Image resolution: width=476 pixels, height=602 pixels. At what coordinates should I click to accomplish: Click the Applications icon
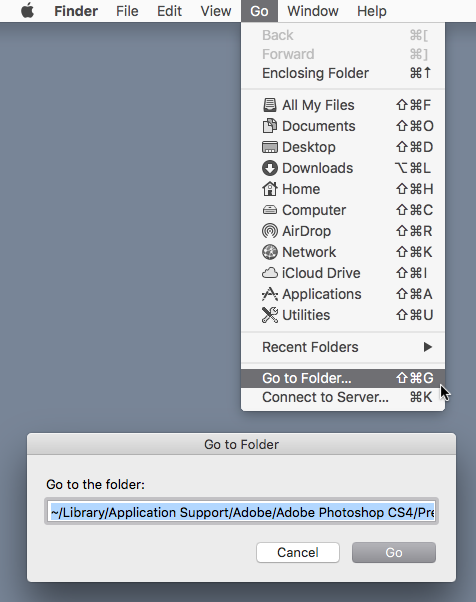pyautogui.click(x=269, y=294)
